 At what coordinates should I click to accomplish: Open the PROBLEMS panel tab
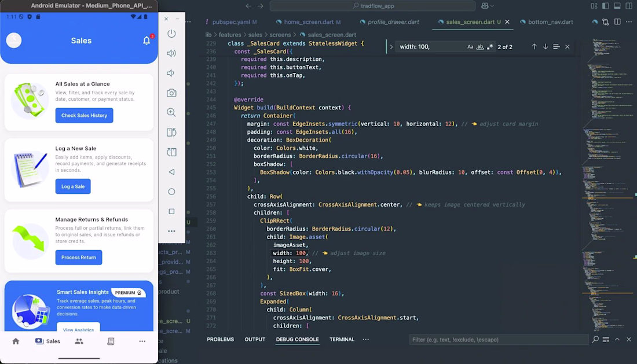click(220, 339)
